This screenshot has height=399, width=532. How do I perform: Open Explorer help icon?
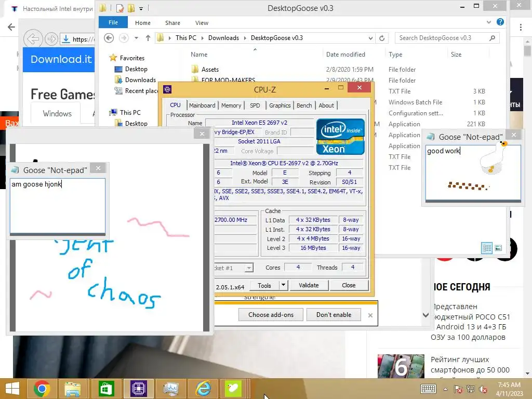(500, 22)
